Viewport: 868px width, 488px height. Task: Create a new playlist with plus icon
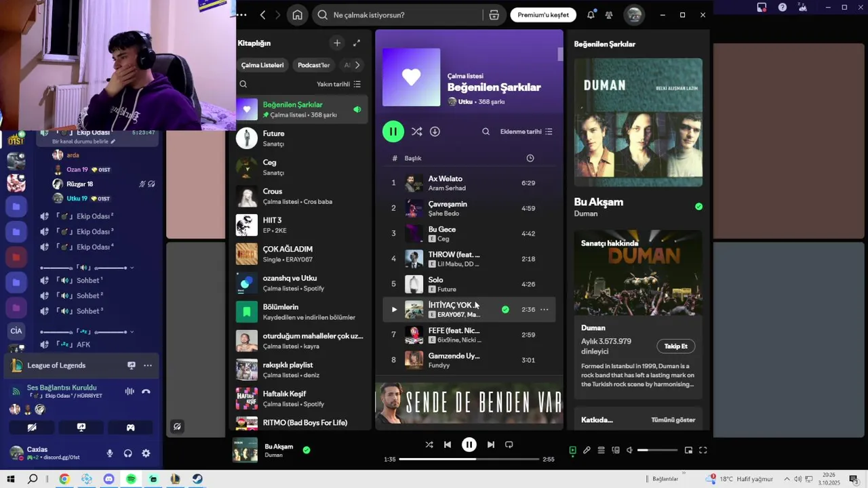337,43
